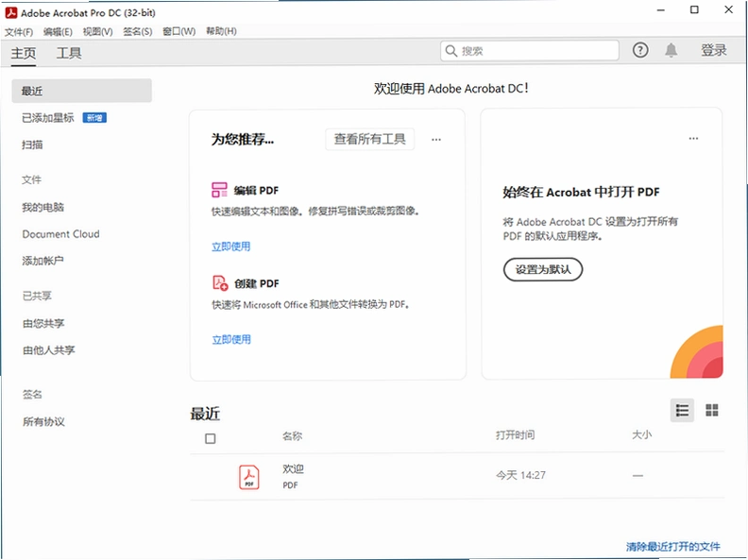Open the 窗口(W) menu
Image resolution: width=748 pixels, height=560 pixels.
click(x=178, y=31)
